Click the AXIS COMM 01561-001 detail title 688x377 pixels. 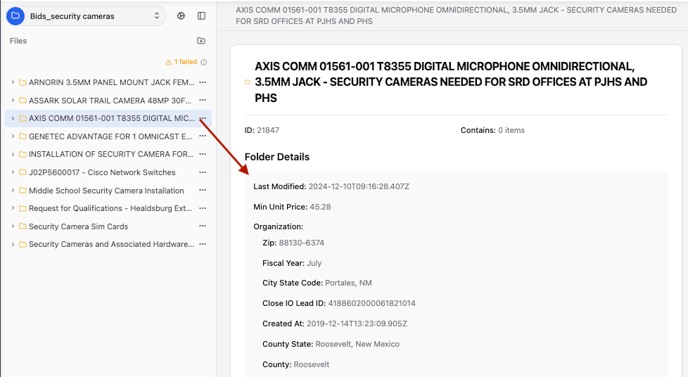click(x=451, y=82)
